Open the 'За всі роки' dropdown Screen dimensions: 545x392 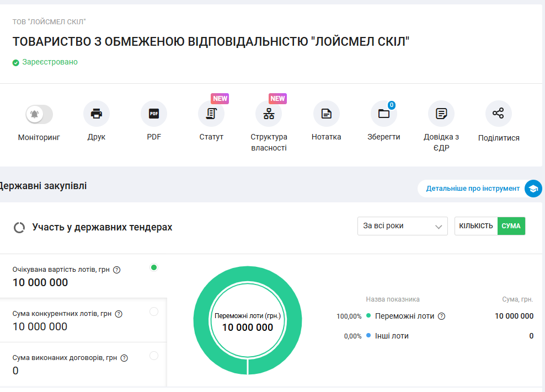coord(402,226)
